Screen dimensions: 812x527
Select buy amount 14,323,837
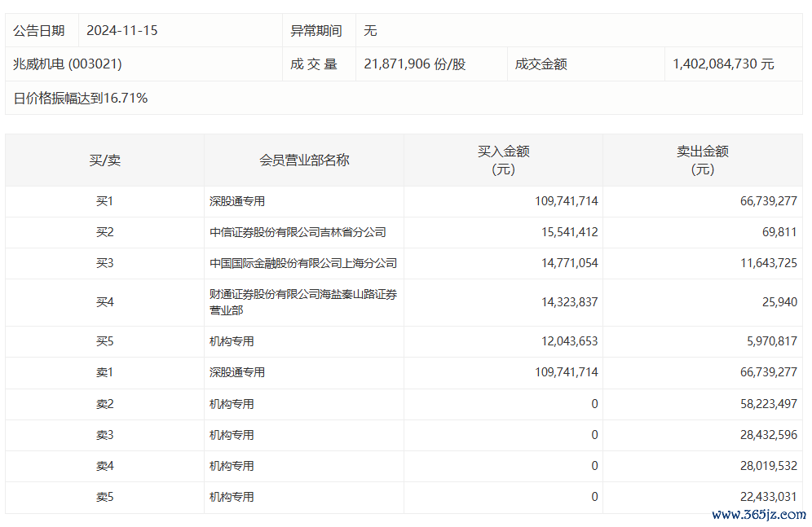click(570, 302)
